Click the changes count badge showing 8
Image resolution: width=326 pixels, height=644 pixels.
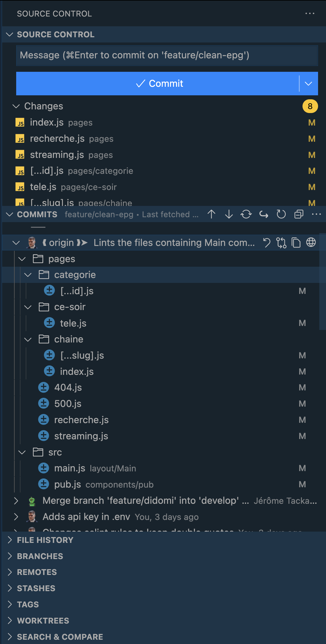point(310,106)
